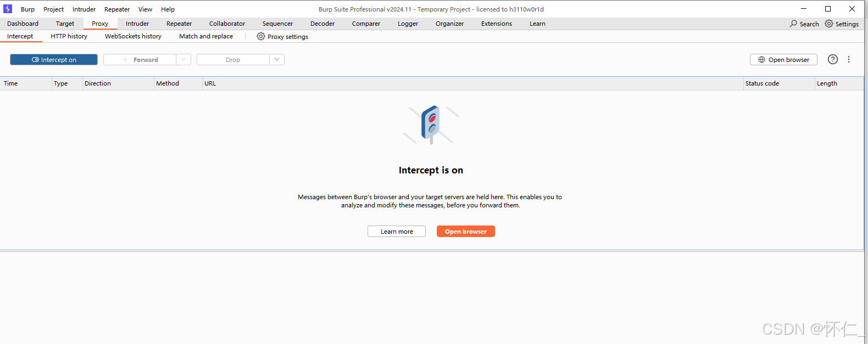
Task: Sort by the Length column header
Action: click(839, 83)
